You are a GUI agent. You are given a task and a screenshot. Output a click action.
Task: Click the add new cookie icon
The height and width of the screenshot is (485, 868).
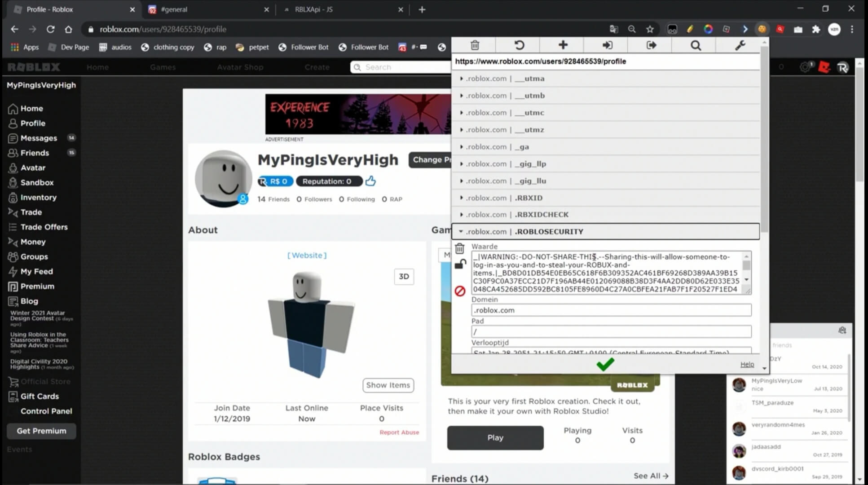click(562, 45)
